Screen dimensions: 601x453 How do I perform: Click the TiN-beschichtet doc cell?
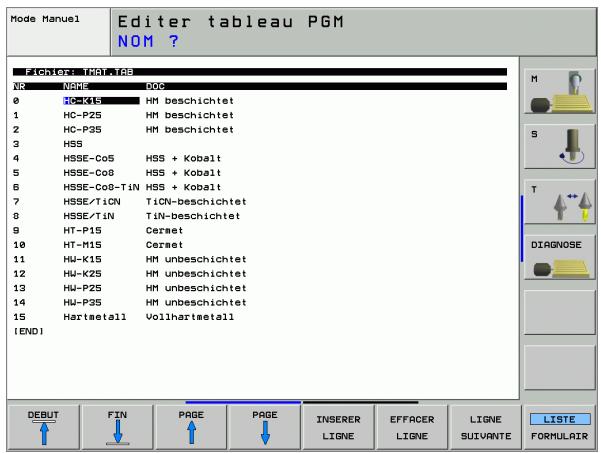[x=193, y=216]
